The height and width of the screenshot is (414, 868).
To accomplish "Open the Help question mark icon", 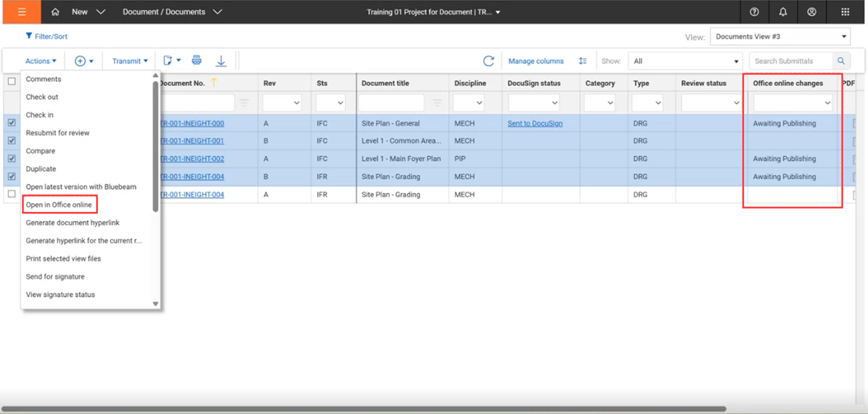I will (754, 12).
